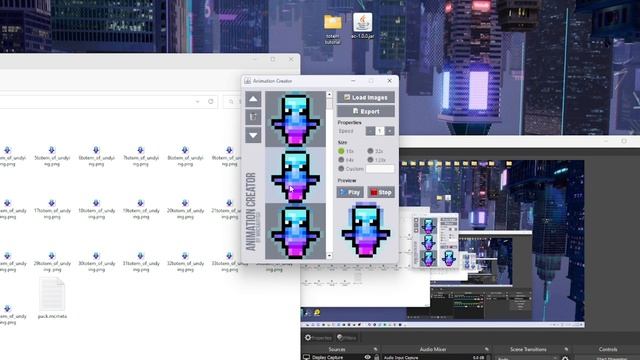Select the 64x size option
Screen dimensions: 640x360
341,160
